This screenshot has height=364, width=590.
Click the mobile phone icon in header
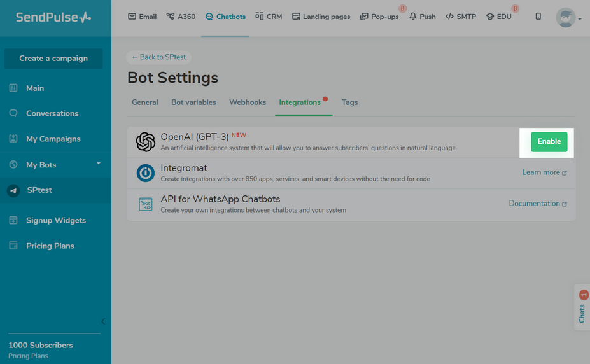pos(538,16)
